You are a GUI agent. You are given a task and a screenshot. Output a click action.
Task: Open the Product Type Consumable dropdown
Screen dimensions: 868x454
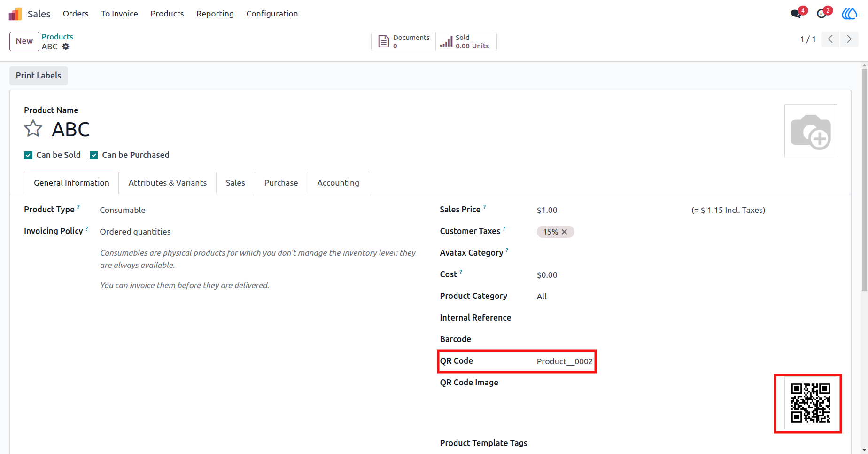pyautogui.click(x=258, y=210)
